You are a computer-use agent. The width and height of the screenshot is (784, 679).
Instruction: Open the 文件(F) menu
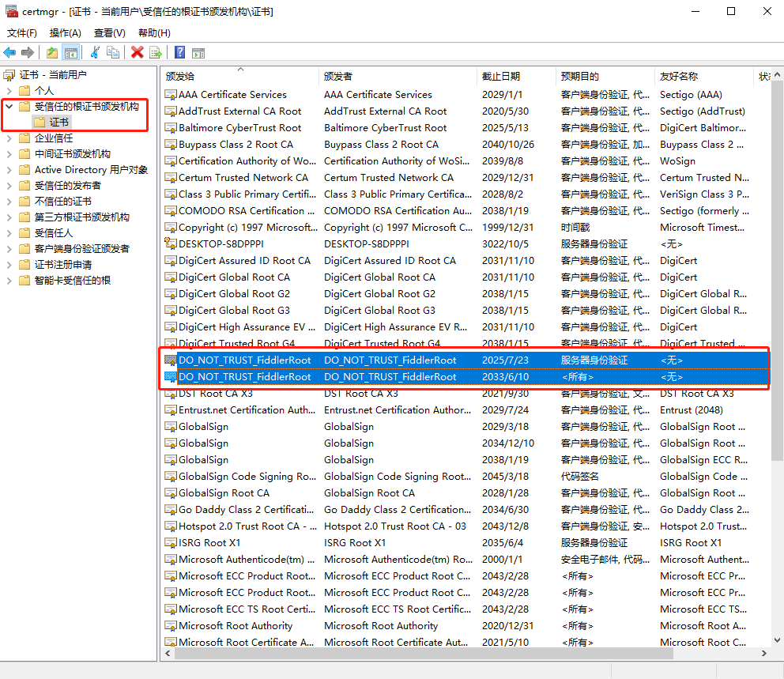click(x=22, y=33)
